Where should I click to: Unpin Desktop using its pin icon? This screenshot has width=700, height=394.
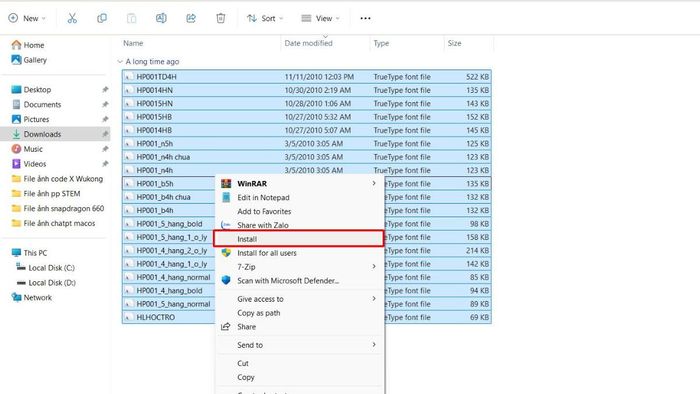[105, 89]
